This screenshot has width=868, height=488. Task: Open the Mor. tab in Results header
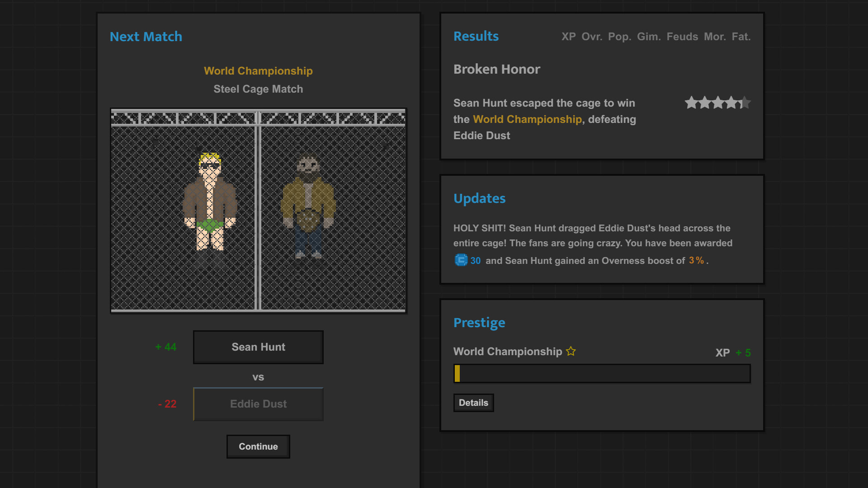[x=715, y=37]
